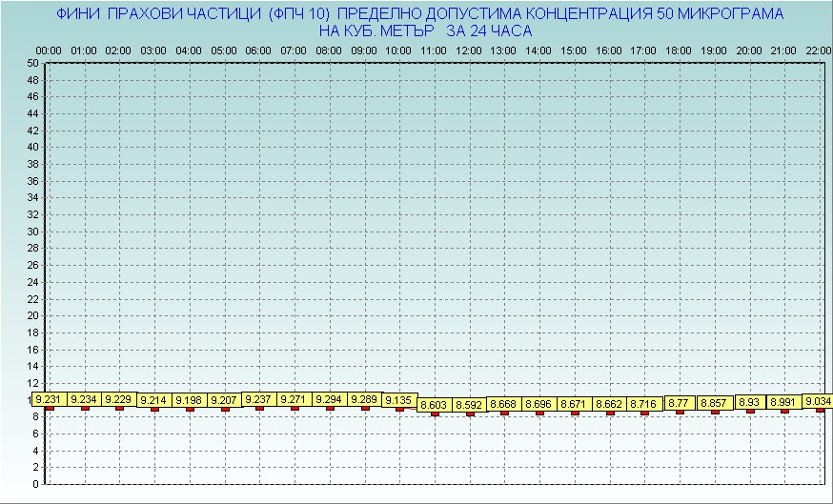Click the red marker beneath 8.857
833x504 pixels.
pos(715,412)
